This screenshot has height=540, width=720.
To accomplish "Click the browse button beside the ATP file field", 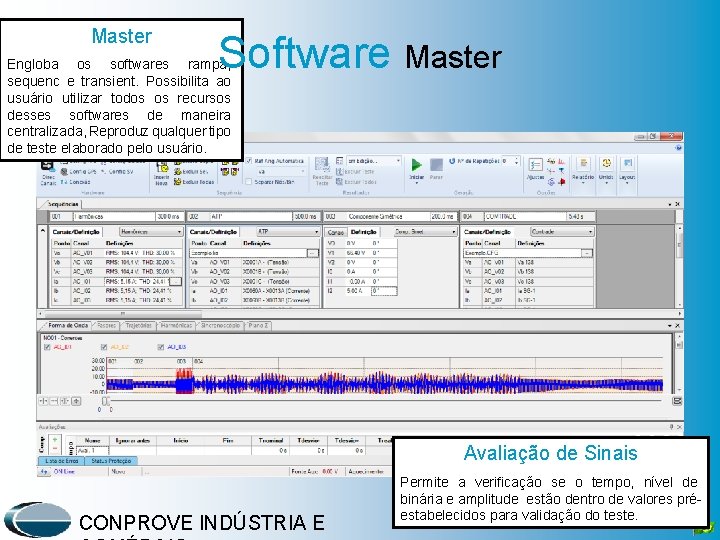I will click(312, 253).
